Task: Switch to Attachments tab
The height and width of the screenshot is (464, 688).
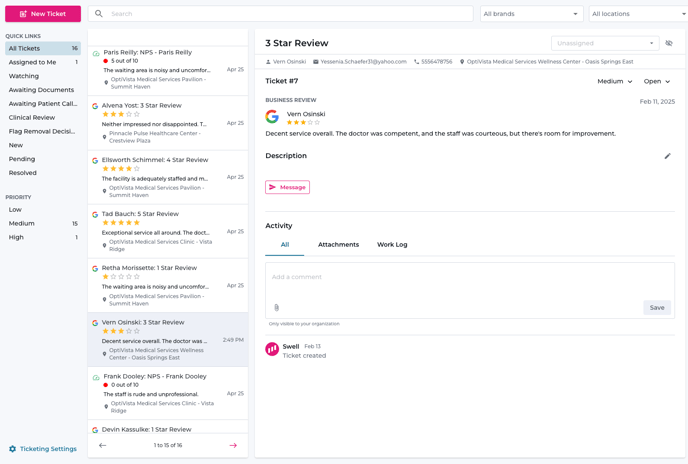Action: pyautogui.click(x=338, y=245)
